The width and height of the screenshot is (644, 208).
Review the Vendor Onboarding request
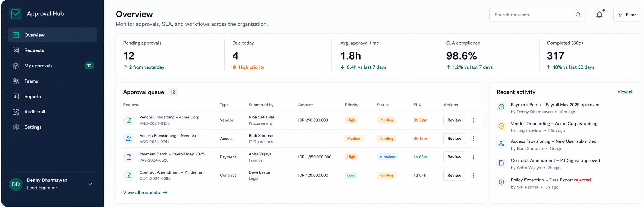(x=454, y=120)
